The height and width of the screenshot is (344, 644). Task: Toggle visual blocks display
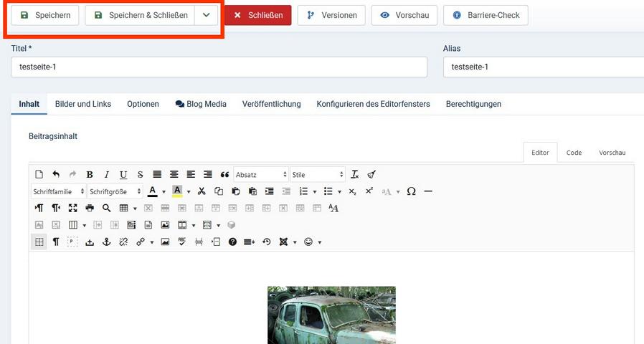coord(72,242)
